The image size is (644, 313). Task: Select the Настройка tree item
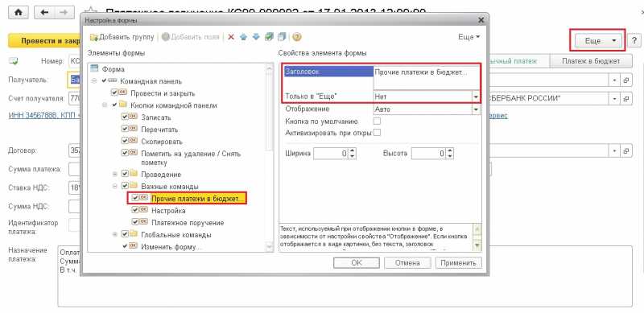(x=168, y=210)
